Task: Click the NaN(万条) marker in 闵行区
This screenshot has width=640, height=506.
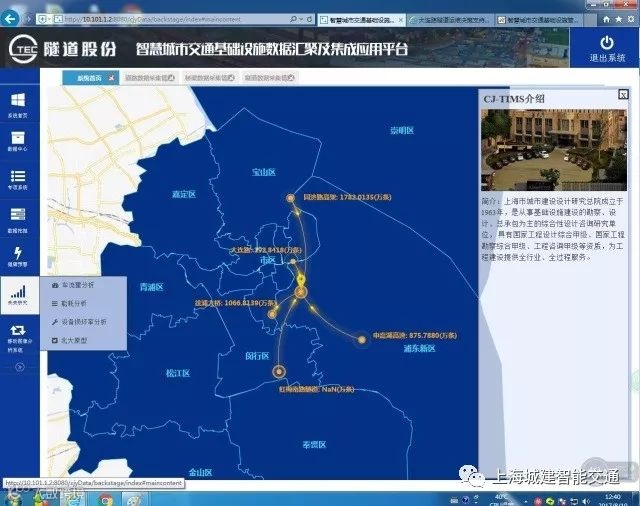Action: (x=279, y=371)
